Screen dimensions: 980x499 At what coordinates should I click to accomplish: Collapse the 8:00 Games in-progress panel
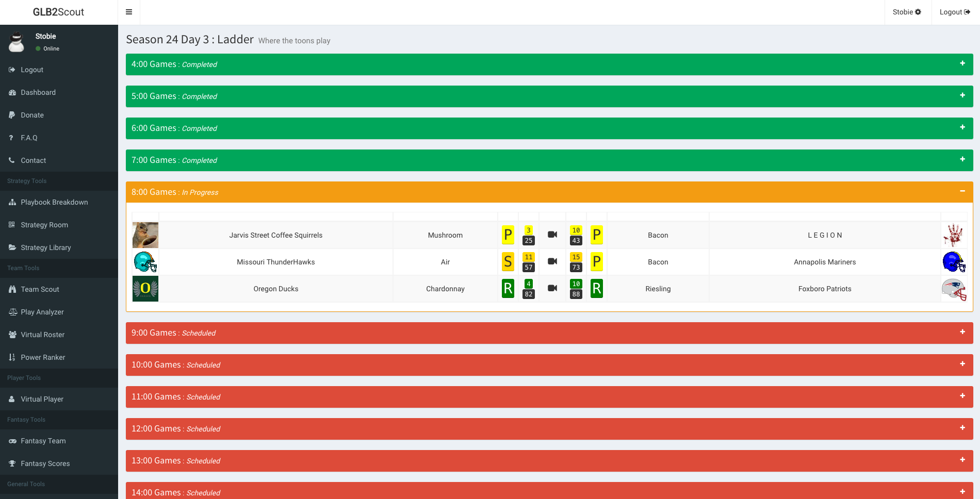click(962, 191)
